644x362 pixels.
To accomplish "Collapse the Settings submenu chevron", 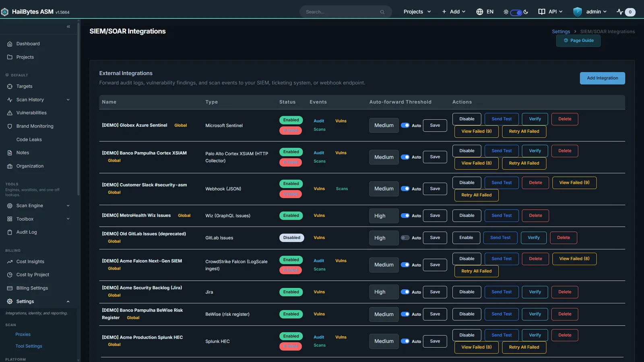I will 68,301.
